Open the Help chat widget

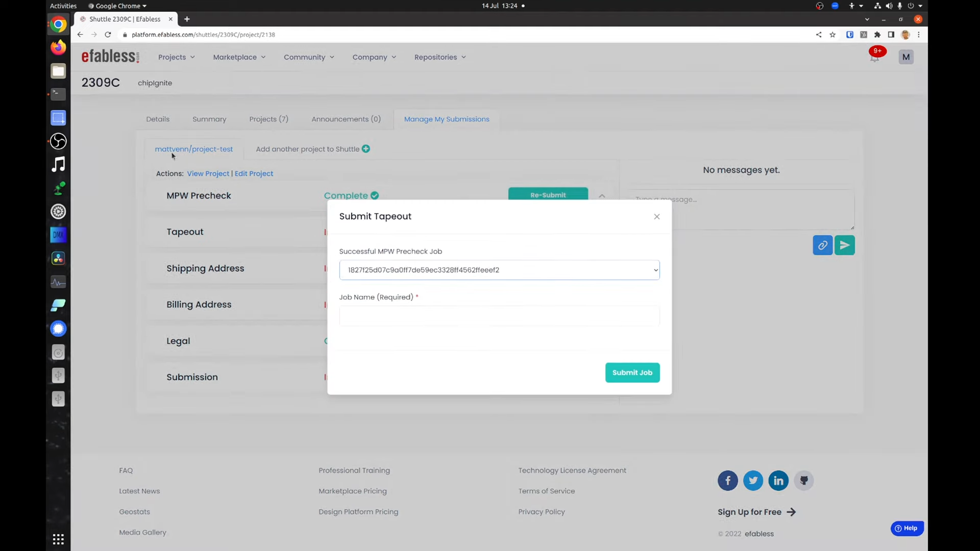(x=907, y=529)
